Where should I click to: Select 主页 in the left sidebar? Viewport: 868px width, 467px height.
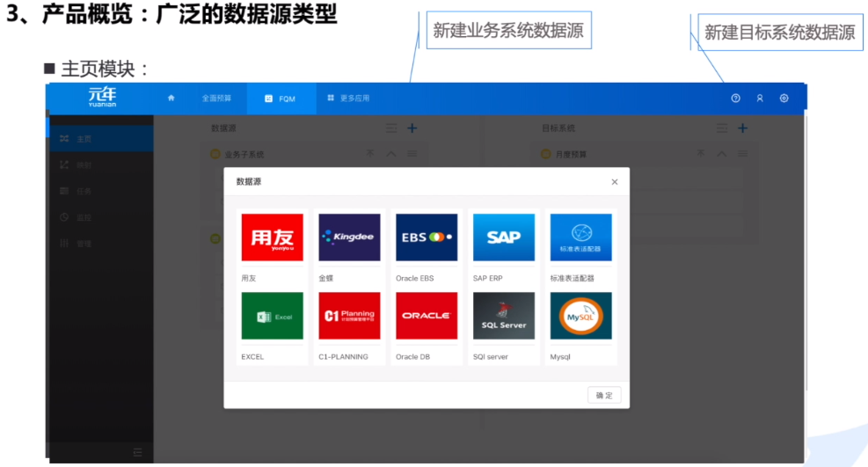click(x=101, y=139)
